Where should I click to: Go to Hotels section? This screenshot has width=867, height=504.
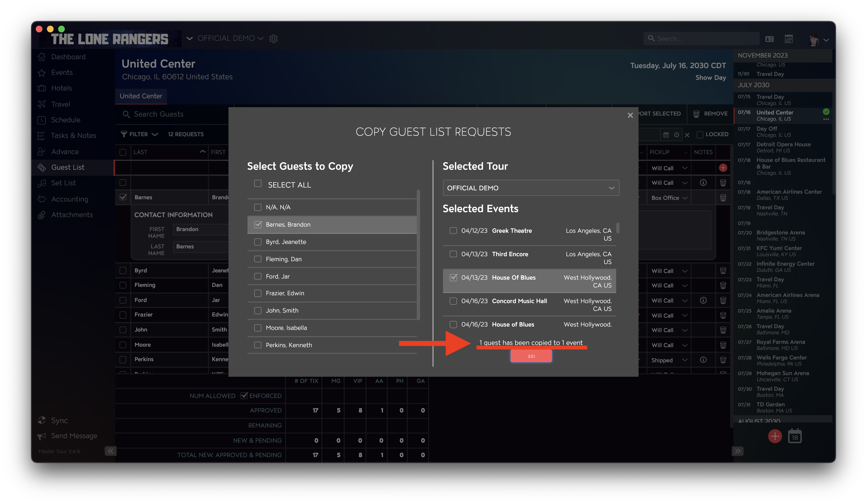61,88
